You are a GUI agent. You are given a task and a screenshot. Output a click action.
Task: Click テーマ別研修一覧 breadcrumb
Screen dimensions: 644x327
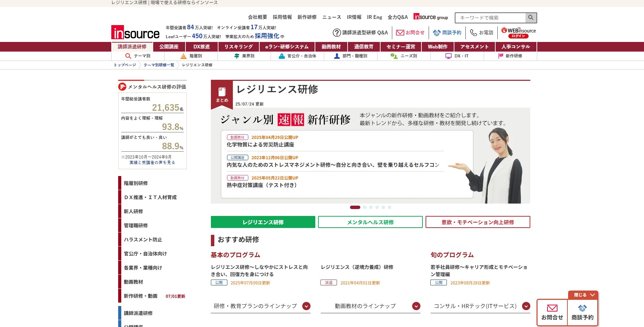point(159,65)
